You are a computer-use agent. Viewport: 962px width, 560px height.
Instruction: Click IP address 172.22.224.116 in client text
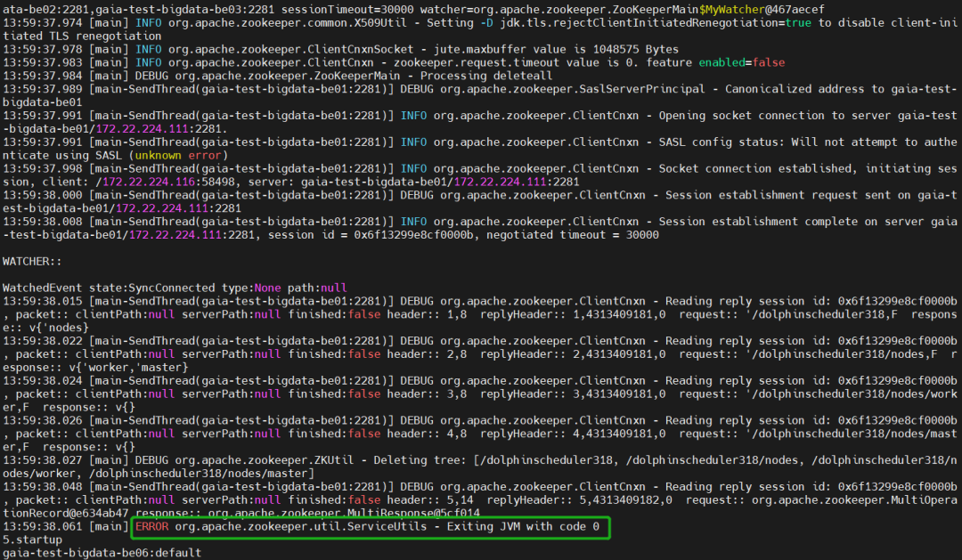click(149, 182)
